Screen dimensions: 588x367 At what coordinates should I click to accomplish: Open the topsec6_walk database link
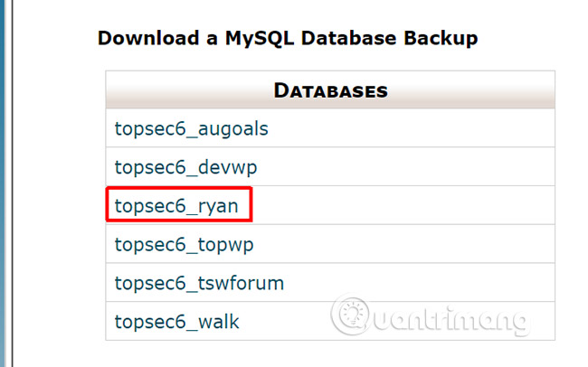click(x=176, y=322)
